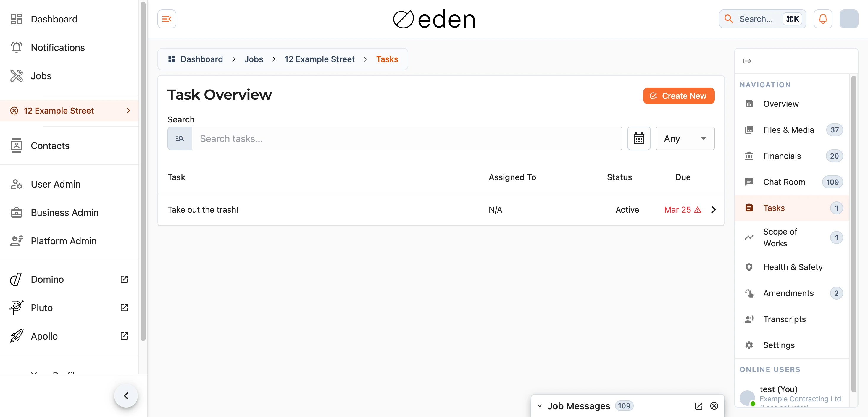Open the calendar date filter icon

tap(638, 138)
